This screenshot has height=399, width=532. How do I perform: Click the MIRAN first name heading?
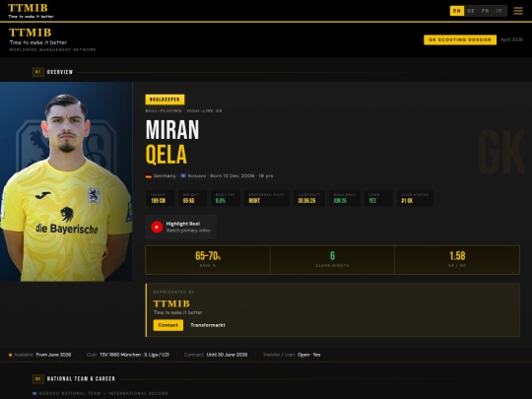172,130
